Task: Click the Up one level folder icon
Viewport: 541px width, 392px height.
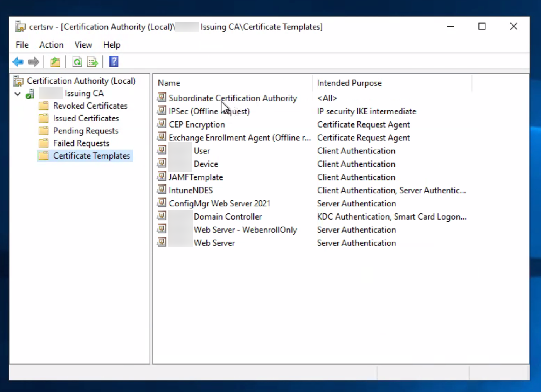Action: pyautogui.click(x=55, y=62)
